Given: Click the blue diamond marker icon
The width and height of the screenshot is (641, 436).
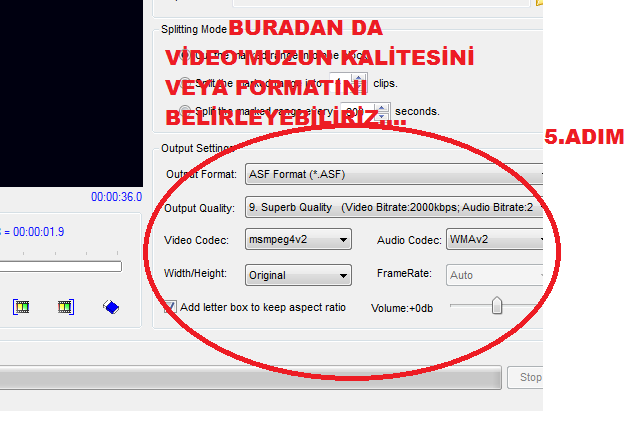Looking at the screenshot, I should [111, 307].
